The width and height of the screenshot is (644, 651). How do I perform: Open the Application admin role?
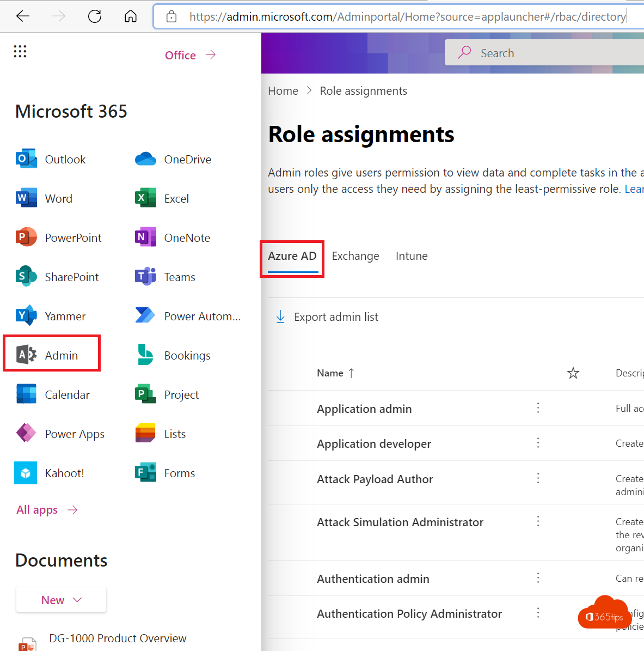pyautogui.click(x=364, y=409)
